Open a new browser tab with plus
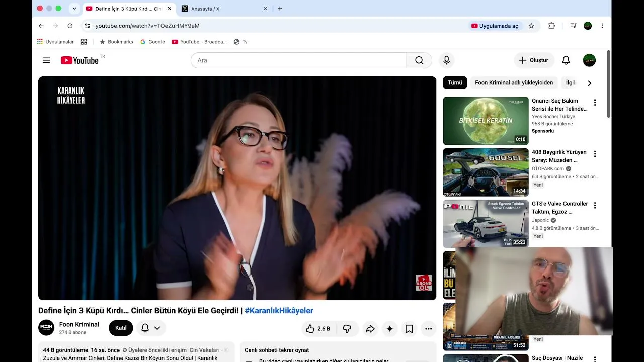The width and height of the screenshot is (644, 362). 280,9
